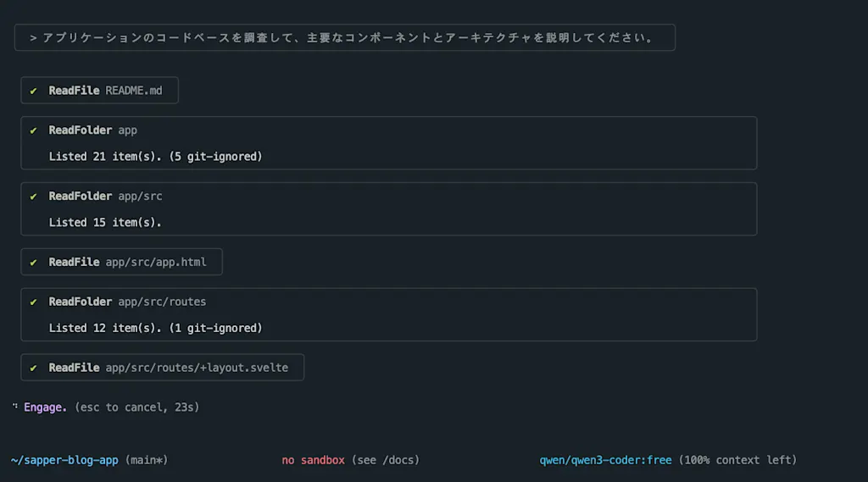The width and height of the screenshot is (868, 482).
Task: Click the spinner icon before Engage.
Action: (x=15, y=407)
